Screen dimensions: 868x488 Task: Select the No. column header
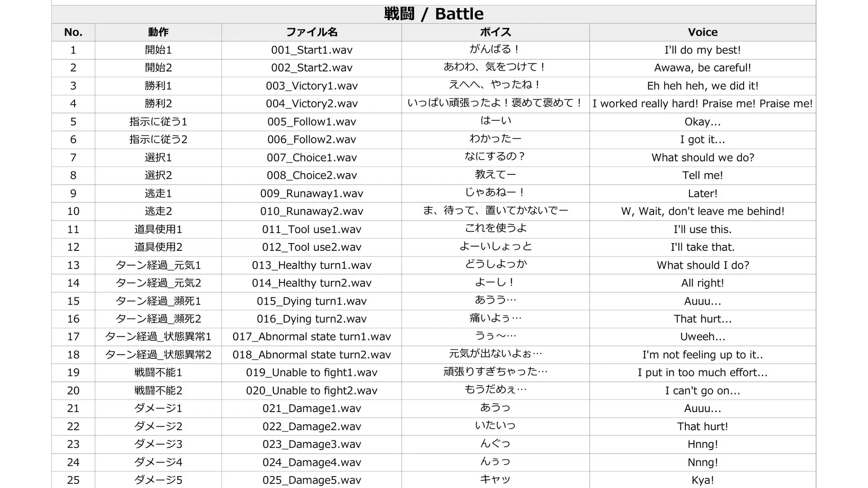click(73, 32)
